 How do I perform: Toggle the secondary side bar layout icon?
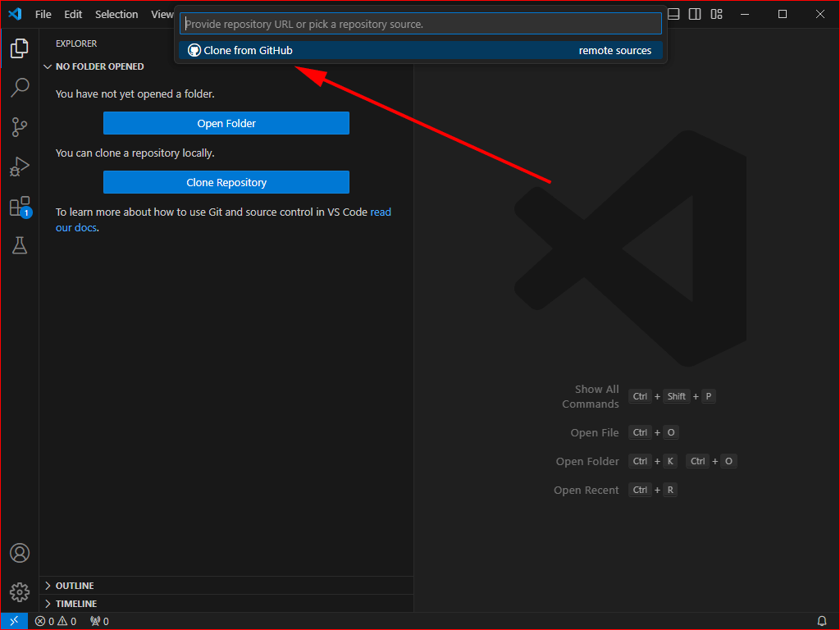695,15
